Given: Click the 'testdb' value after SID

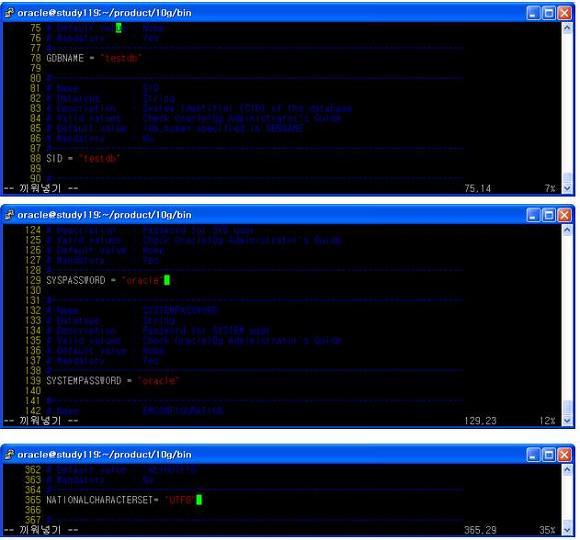Looking at the screenshot, I should (99, 158).
